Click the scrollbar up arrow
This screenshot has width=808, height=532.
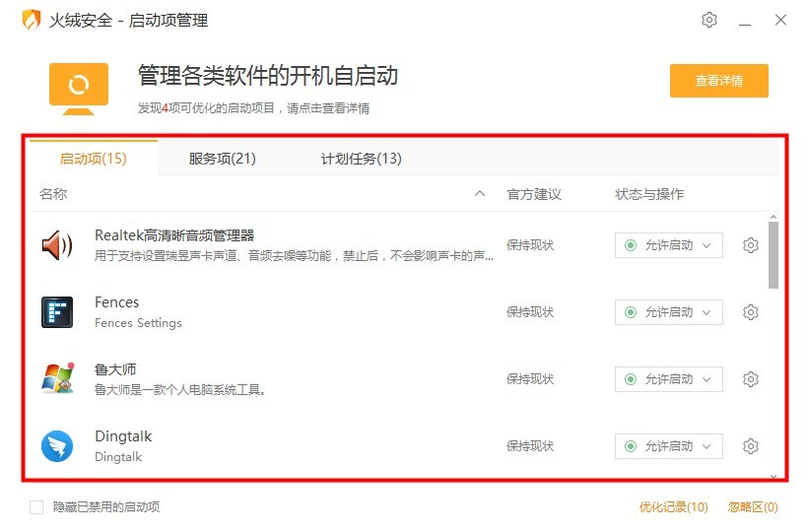click(773, 218)
